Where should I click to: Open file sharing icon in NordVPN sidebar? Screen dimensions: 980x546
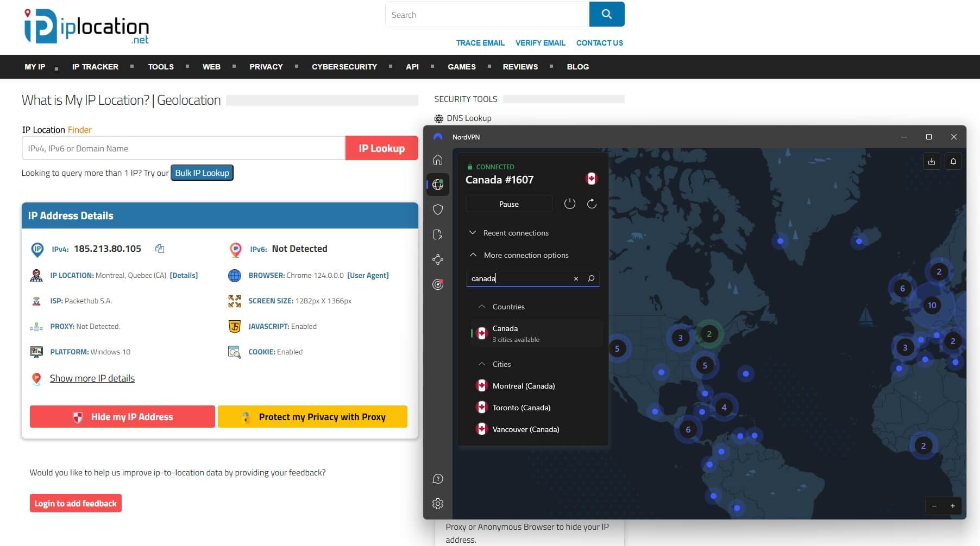tap(438, 234)
